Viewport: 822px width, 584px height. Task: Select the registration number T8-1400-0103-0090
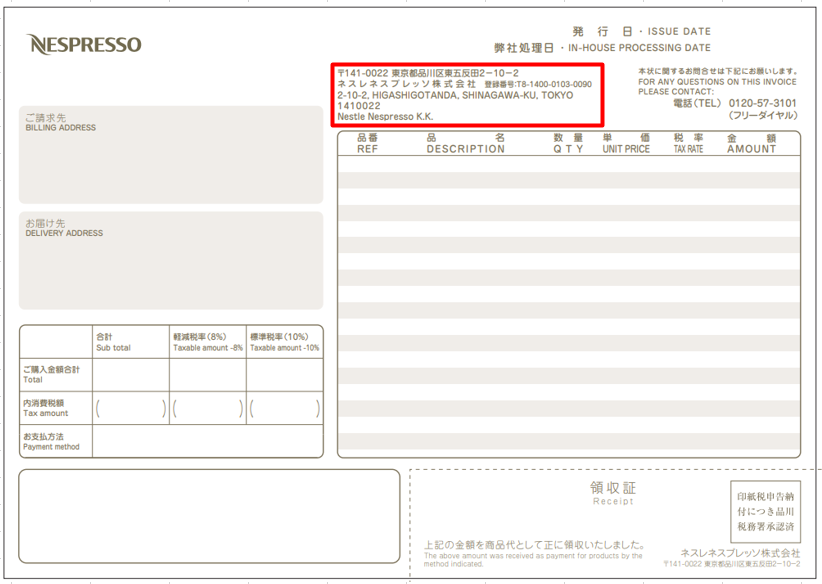(x=554, y=84)
